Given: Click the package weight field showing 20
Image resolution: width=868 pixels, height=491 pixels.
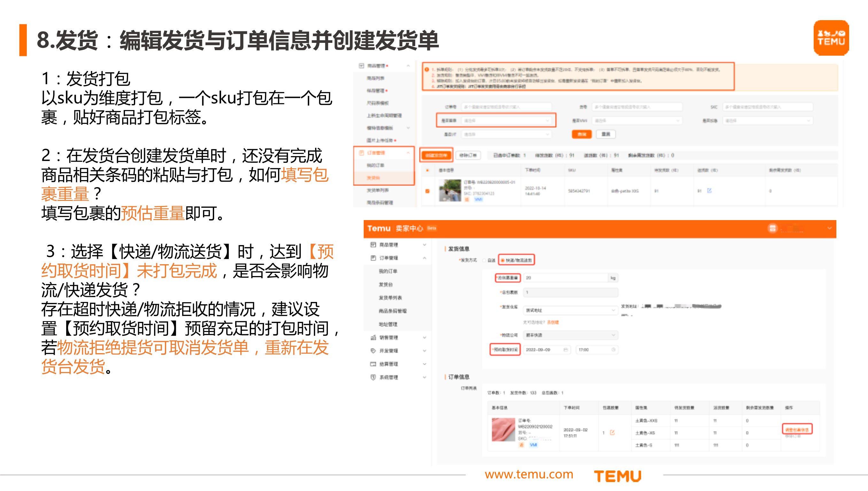Looking at the screenshot, I should [x=566, y=278].
